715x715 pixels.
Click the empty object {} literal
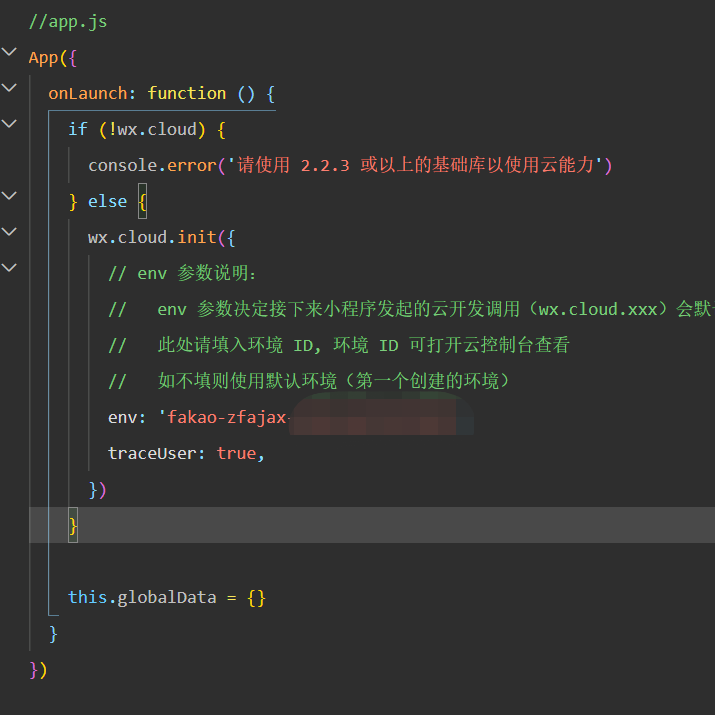click(x=256, y=597)
